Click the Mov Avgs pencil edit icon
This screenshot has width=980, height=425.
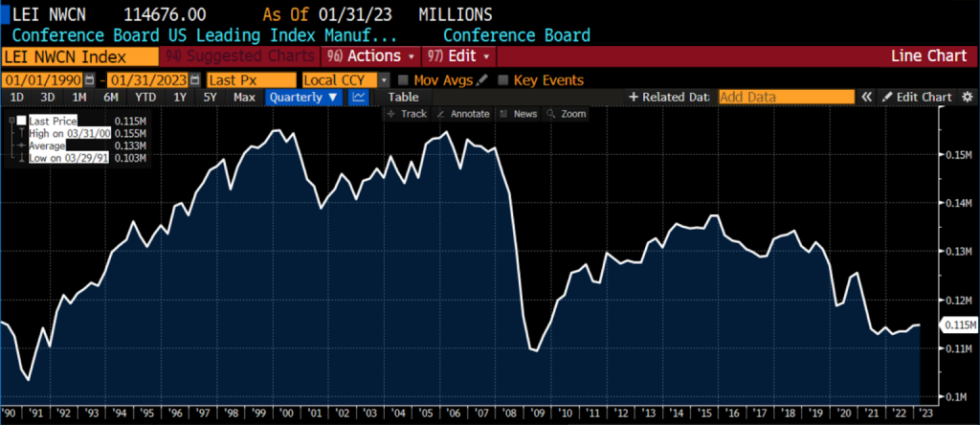pos(481,80)
